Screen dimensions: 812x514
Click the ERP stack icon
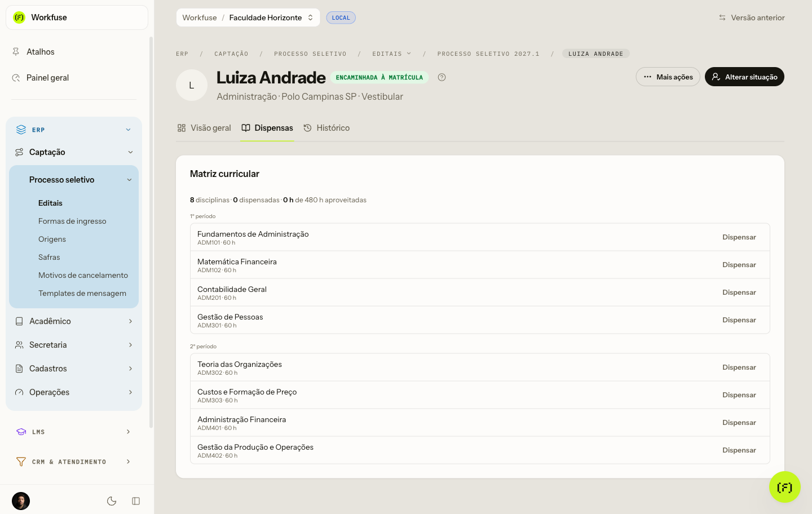(21, 130)
